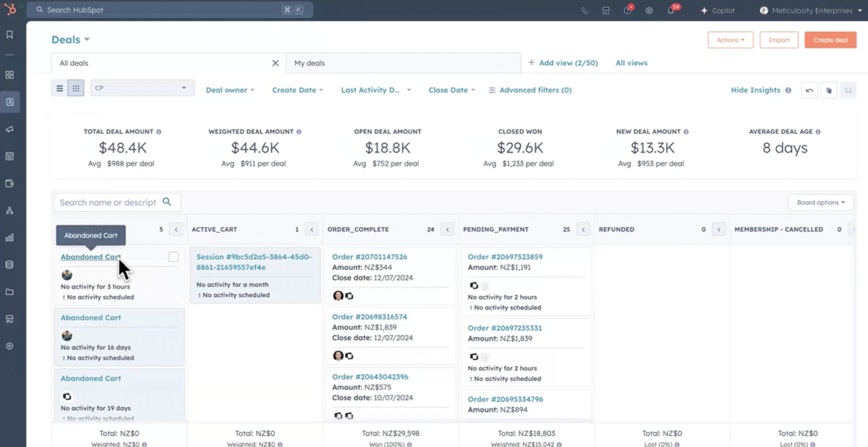Open the All views tab
Viewport: 868px width, 447px height.
click(x=631, y=63)
